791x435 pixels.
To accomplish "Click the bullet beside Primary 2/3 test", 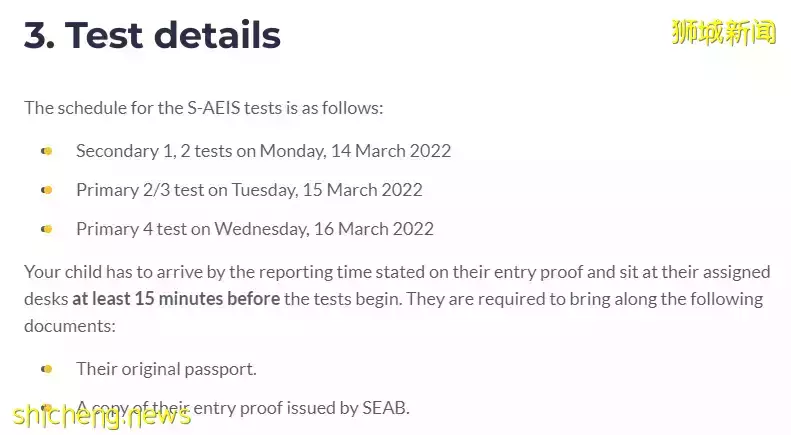I will pyautogui.click(x=47, y=190).
